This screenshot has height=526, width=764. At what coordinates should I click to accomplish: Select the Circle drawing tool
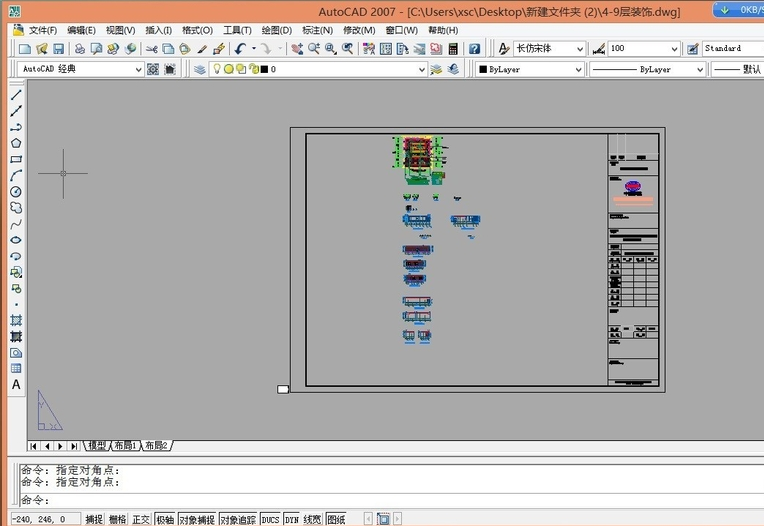(16, 192)
